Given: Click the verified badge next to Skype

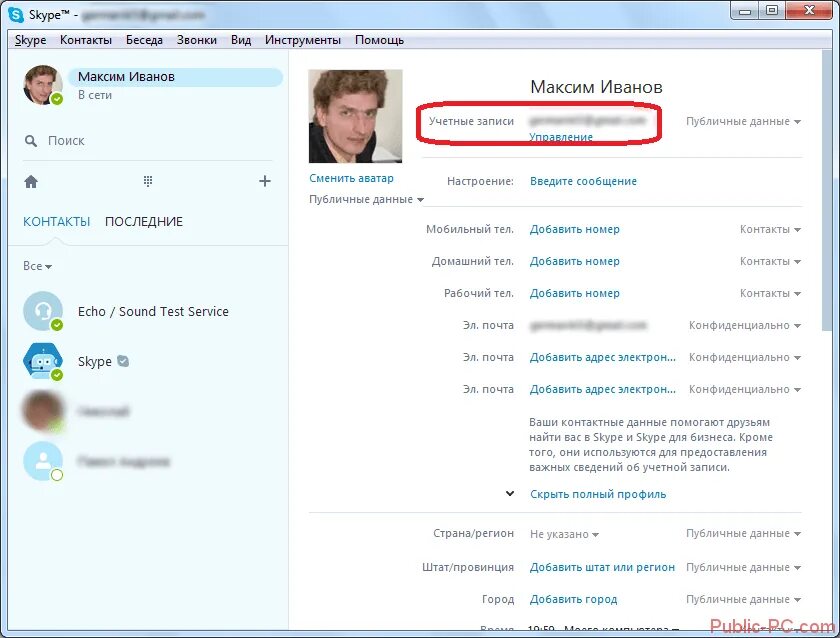Looking at the screenshot, I should point(123,361).
